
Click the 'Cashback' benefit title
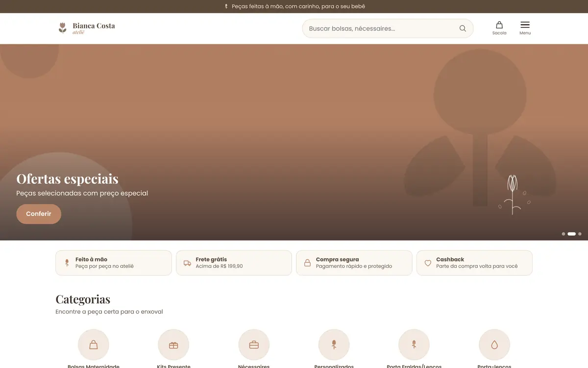tap(450, 260)
